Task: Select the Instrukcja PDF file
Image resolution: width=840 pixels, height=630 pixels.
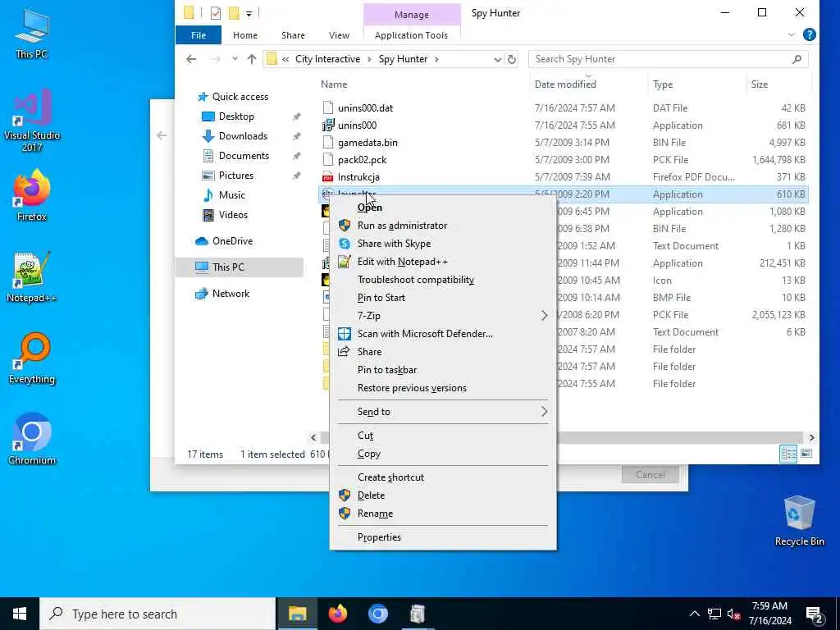Action: [358, 177]
